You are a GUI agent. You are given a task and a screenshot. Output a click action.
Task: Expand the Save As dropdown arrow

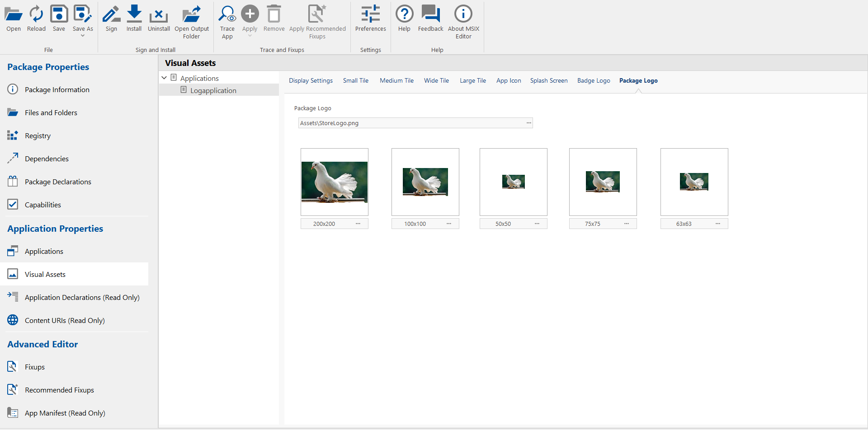83,36
